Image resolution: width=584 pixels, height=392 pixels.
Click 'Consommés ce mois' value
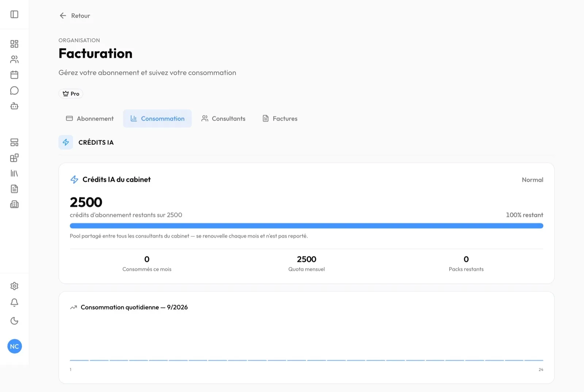coord(147,259)
